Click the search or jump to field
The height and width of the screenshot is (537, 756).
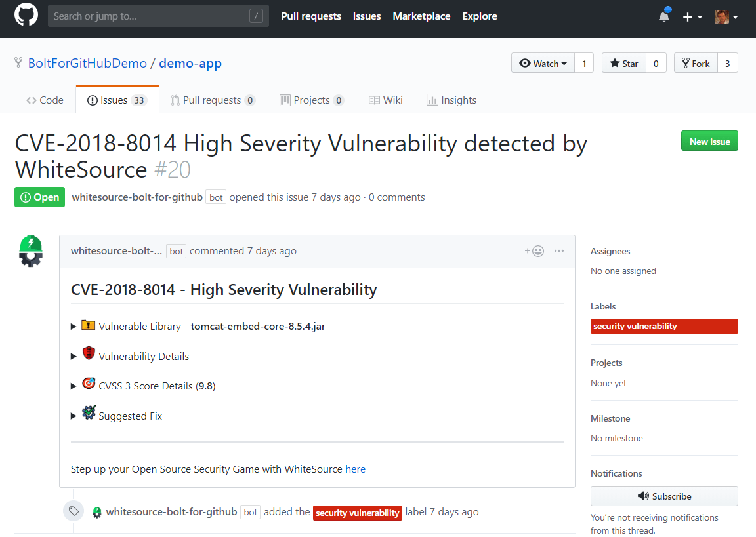[157, 15]
